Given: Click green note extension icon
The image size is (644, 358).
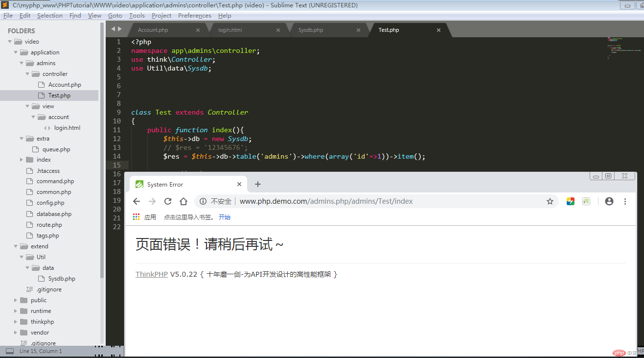Looking at the screenshot, I should pyautogui.click(x=586, y=201).
